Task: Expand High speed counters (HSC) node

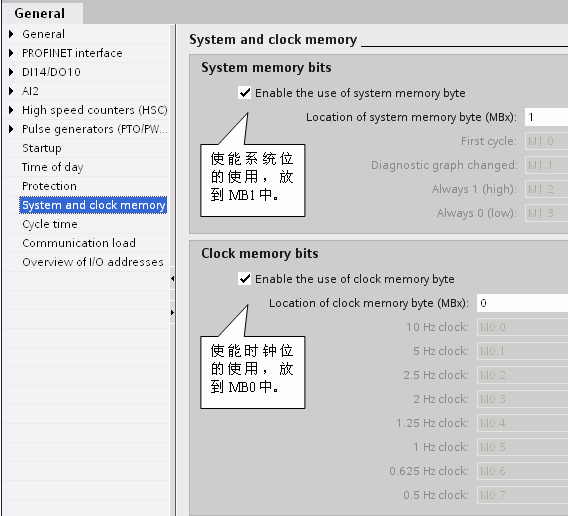Action: click(x=11, y=110)
